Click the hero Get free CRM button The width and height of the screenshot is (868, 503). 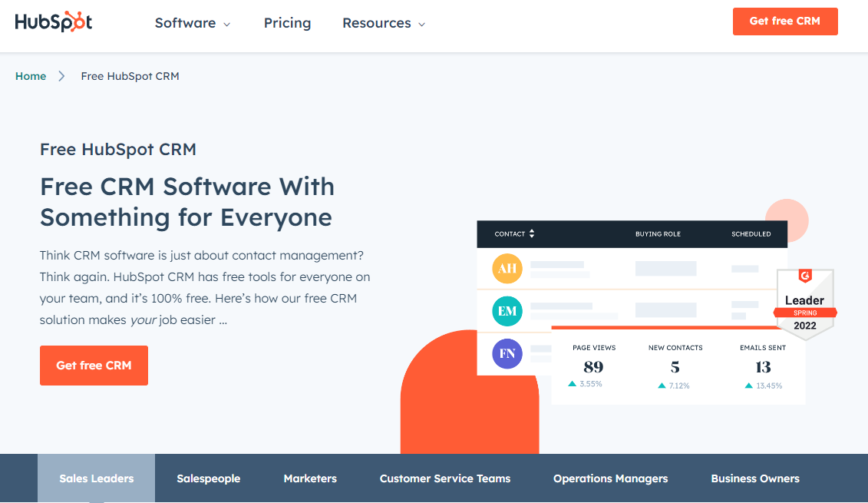94,366
